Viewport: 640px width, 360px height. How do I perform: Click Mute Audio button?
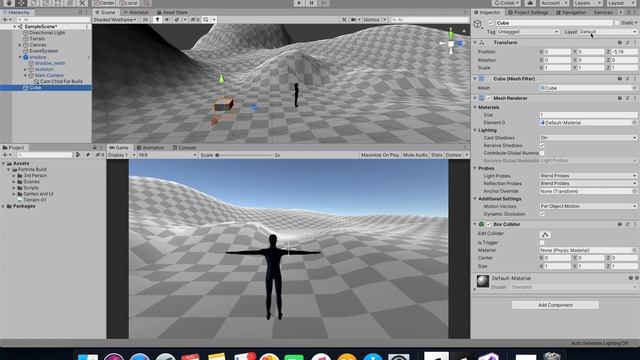click(x=415, y=155)
